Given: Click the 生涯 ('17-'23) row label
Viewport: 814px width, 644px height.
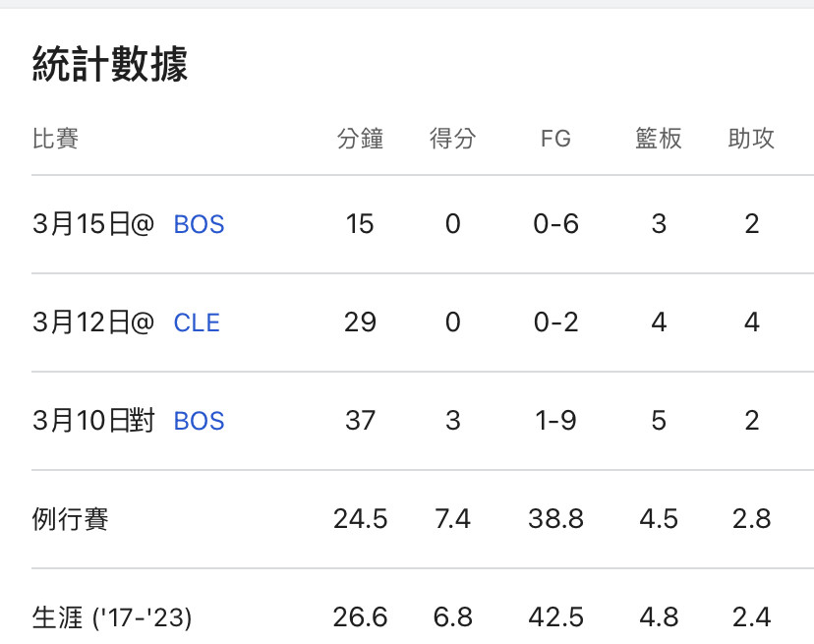Looking at the screenshot, I should point(112,617).
